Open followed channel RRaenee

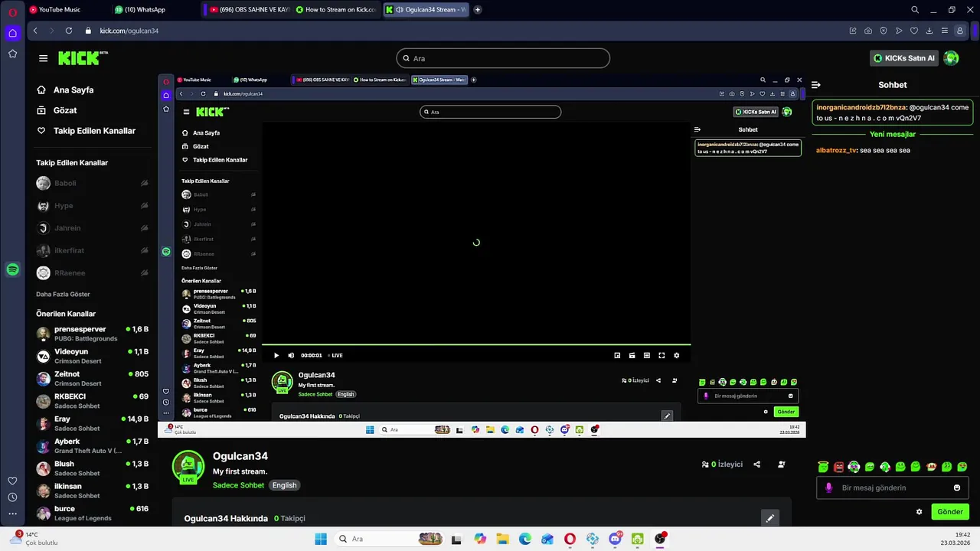93,272
